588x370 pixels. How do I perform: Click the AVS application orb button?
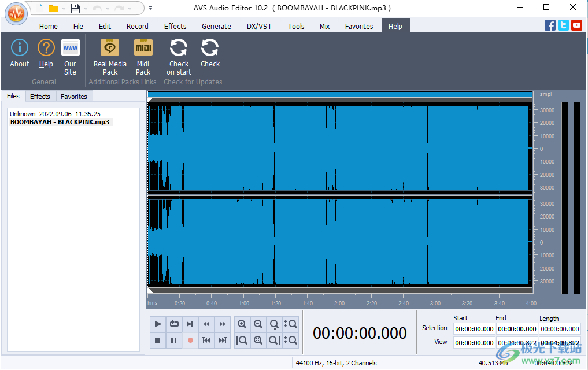click(x=16, y=13)
